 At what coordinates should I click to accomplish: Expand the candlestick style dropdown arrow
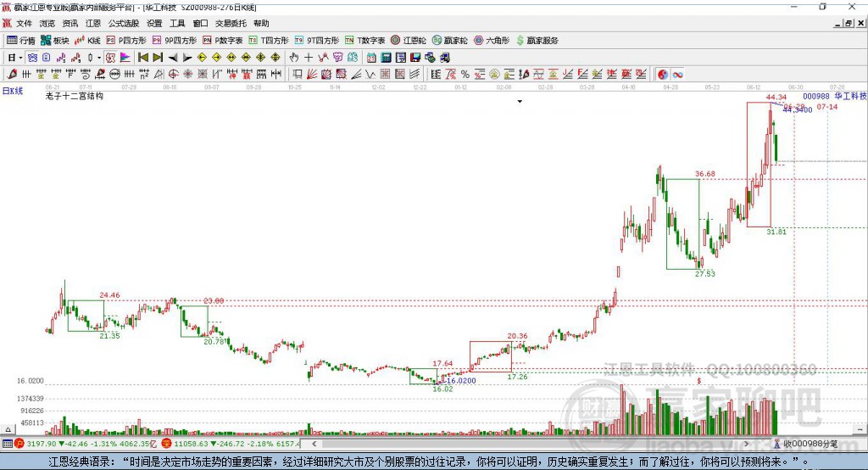(99, 58)
